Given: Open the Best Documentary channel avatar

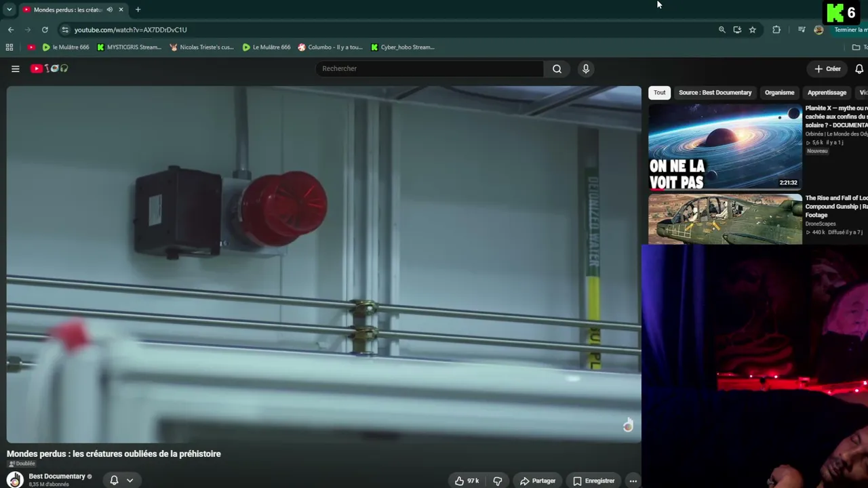Looking at the screenshot, I should tap(14, 480).
